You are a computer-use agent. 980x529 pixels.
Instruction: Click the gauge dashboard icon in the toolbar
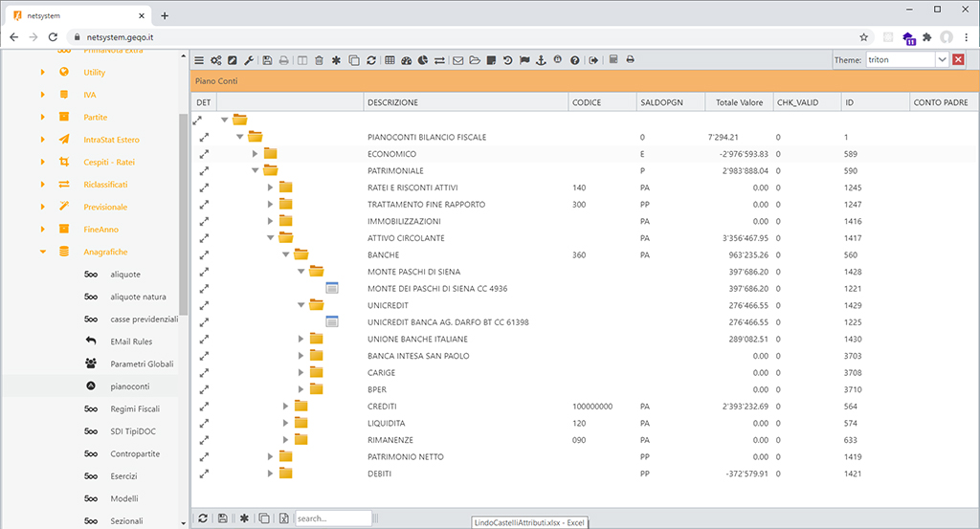click(406, 60)
